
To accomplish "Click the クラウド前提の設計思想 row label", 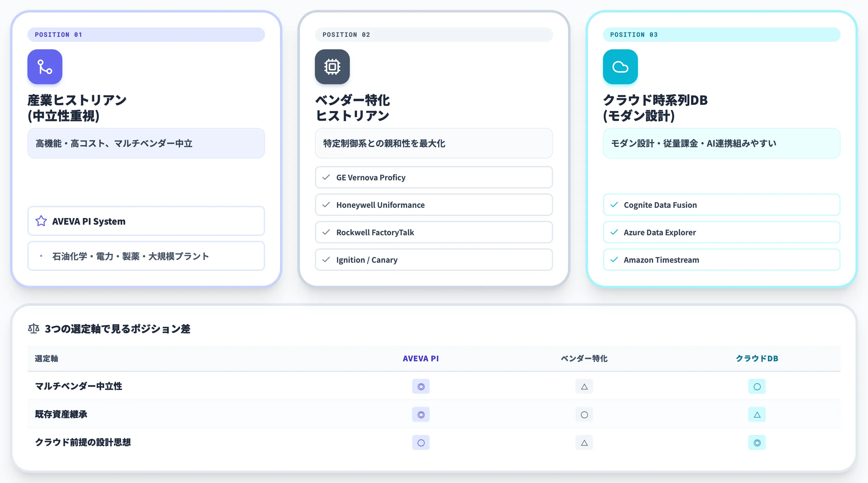I will click(83, 442).
